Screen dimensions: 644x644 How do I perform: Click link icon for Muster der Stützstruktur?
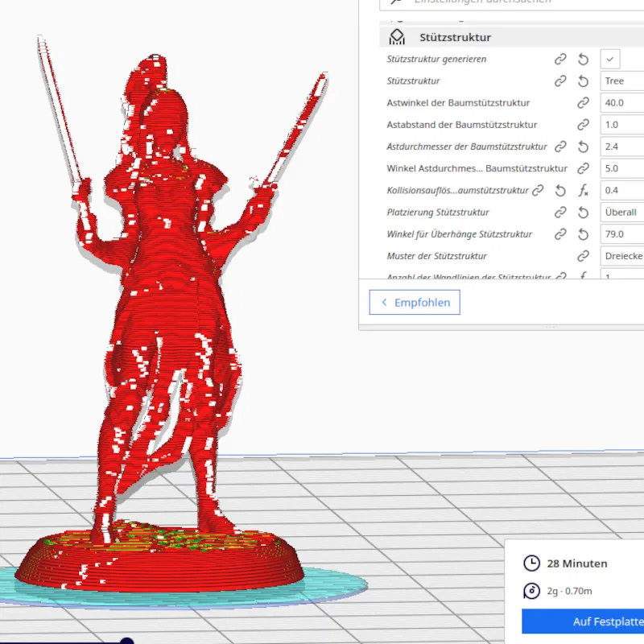583,256
